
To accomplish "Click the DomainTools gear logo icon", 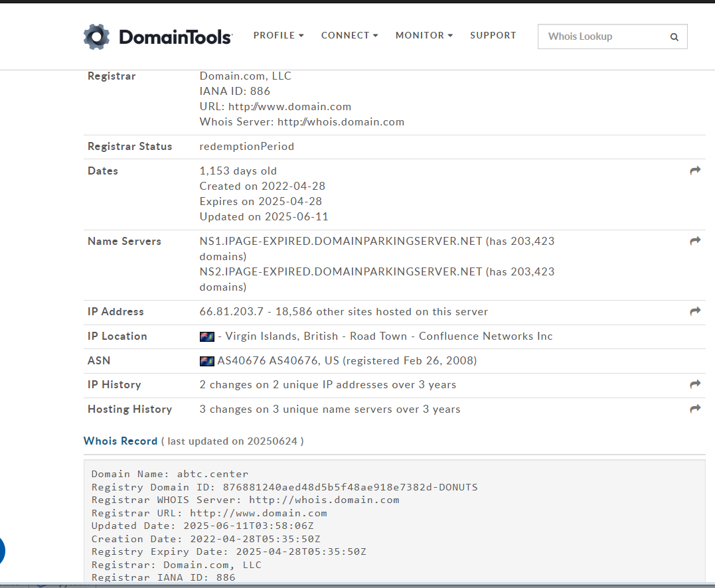I will pyautogui.click(x=96, y=37).
